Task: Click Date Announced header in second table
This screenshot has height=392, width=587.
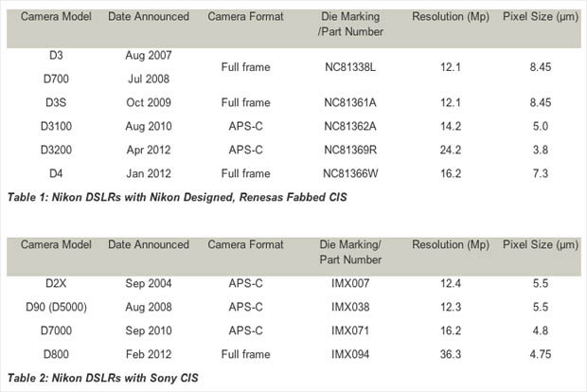Action: 149,244
